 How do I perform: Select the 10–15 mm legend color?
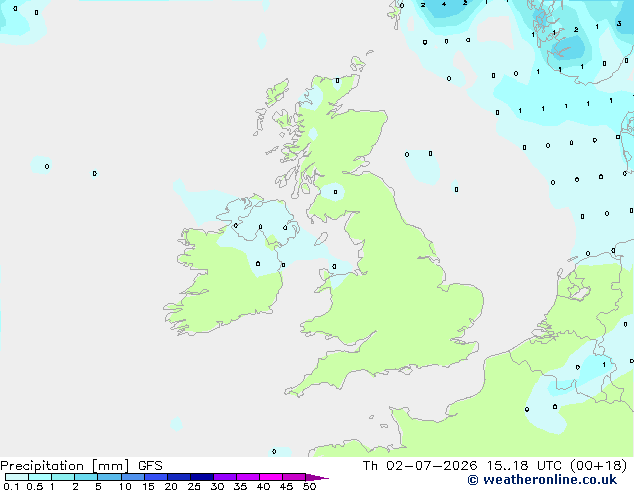tap(132, 477)
